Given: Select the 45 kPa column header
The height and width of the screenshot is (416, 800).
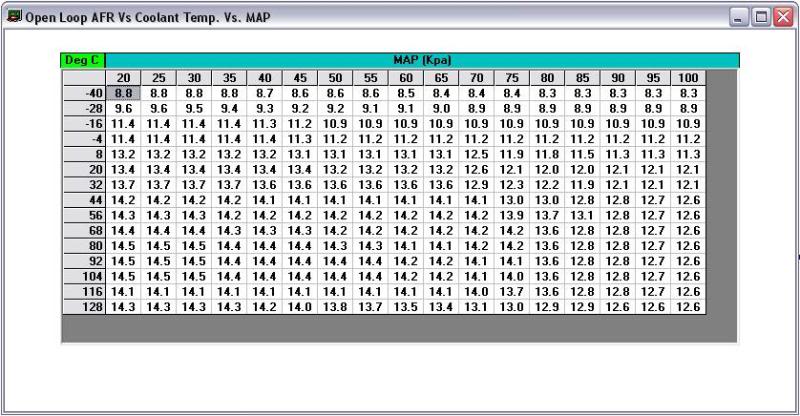Looking at the screenshot, I should 300,78.
